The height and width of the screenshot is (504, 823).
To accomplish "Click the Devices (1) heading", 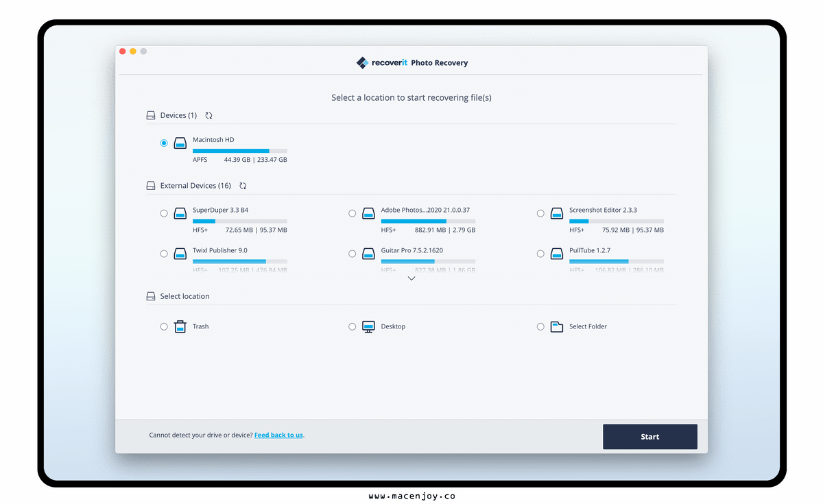I will click(x=178, y=116).
